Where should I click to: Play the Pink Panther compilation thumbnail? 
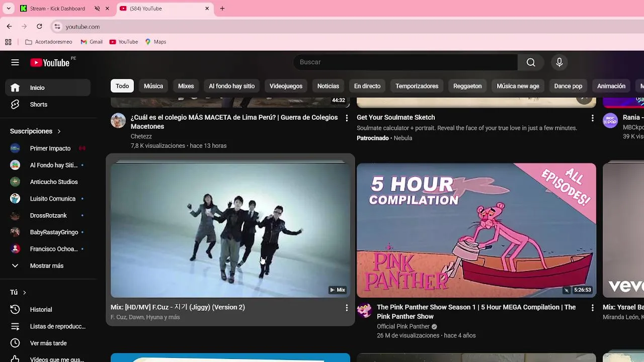click(x=476, y=230)
